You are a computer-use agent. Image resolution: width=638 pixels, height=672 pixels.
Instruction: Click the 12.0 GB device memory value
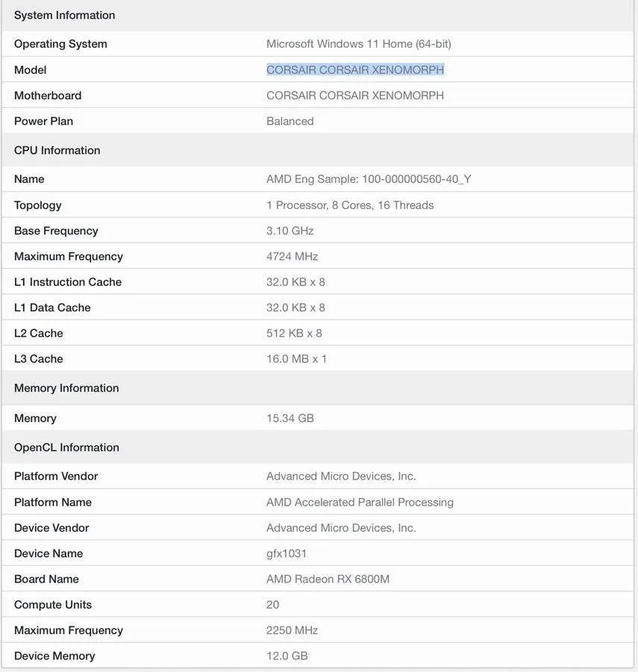pyautogui.click(x=287, y=656)
